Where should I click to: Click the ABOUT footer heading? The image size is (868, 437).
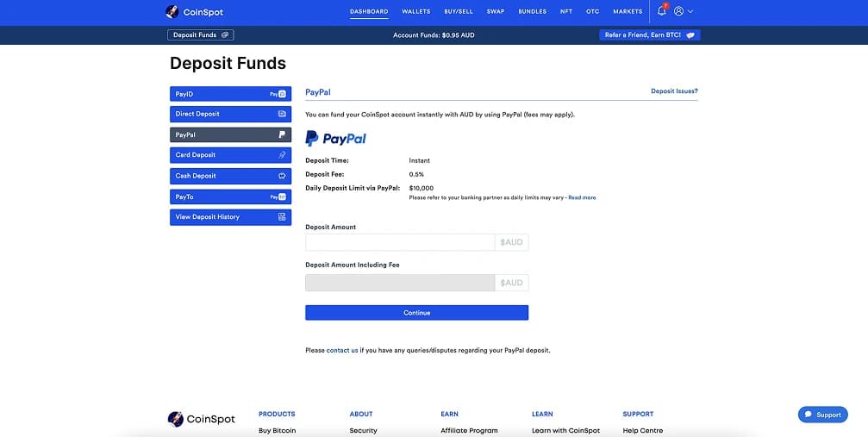click(361, 414)
